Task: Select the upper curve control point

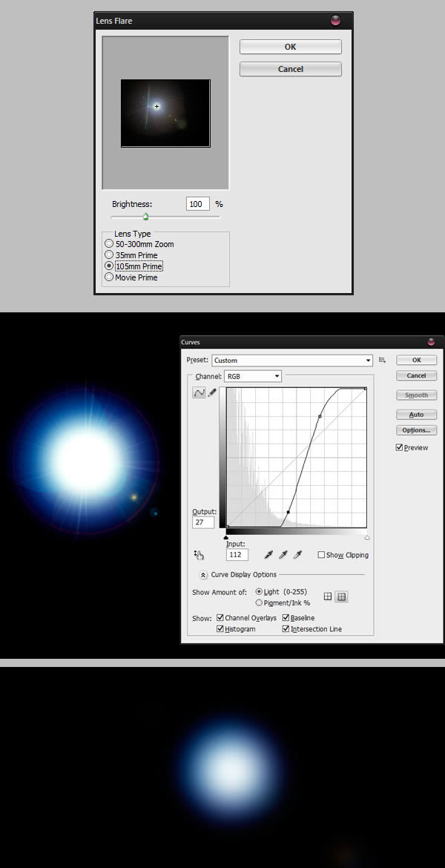Action: (320, 416)
